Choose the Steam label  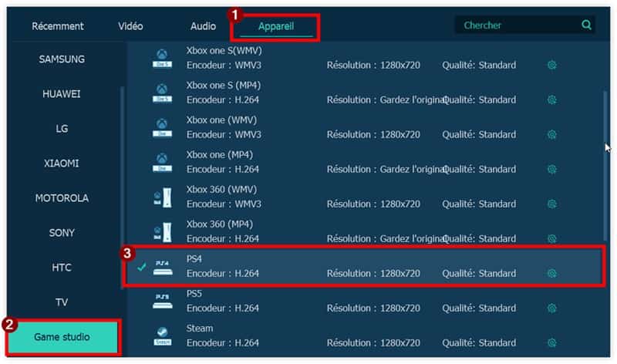pos(200,328)
